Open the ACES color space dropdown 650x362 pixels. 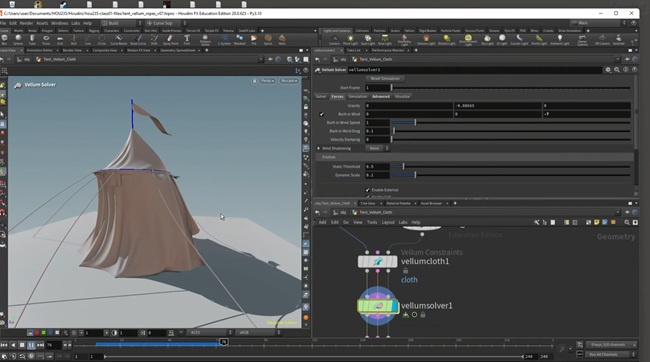[x=209, y=333]
